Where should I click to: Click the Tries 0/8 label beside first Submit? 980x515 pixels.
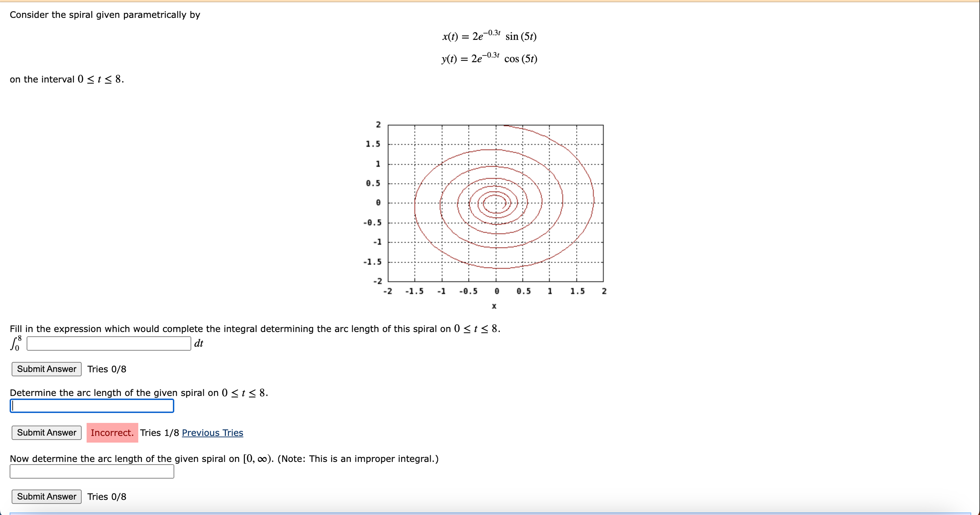coord(106,369)
